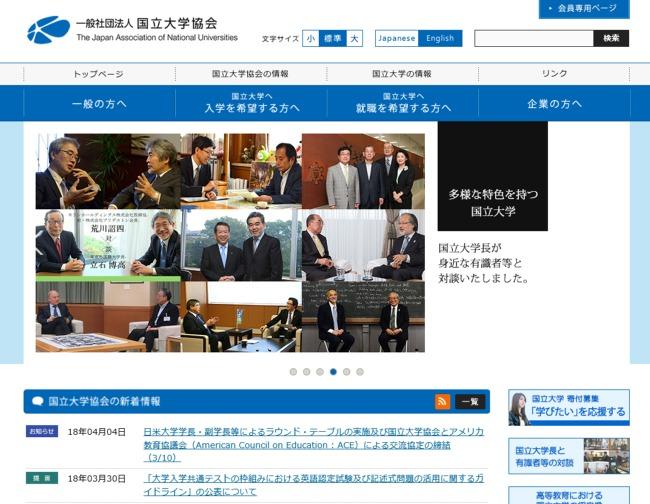Open the 一覧 news list button
This screenshot has height=504, width=650.
coord(470,401)
